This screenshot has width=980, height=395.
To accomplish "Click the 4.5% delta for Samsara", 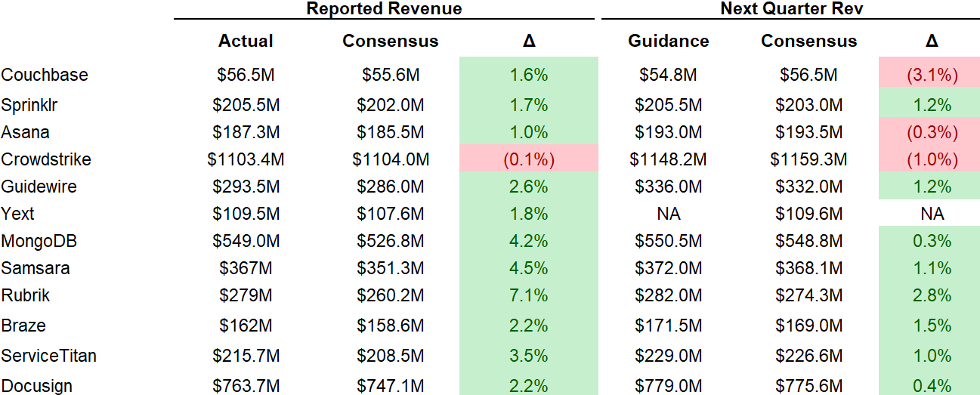I will click(529, 268).
